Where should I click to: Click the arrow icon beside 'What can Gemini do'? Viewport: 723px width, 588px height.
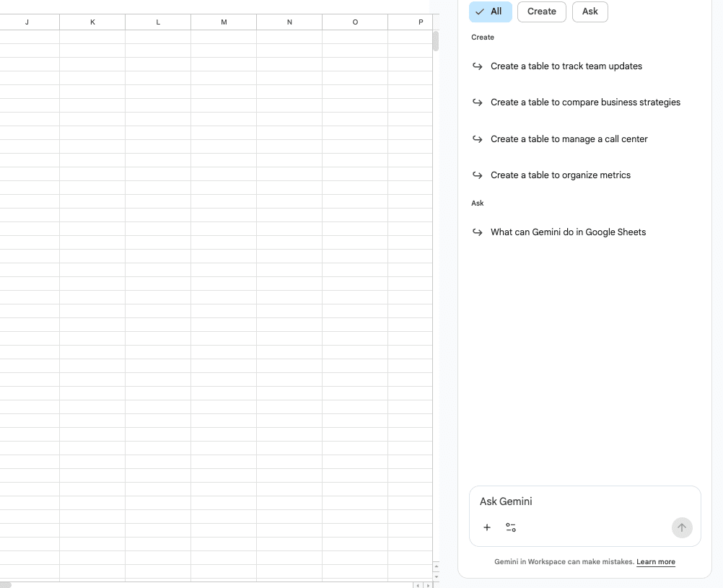[477, 232]
